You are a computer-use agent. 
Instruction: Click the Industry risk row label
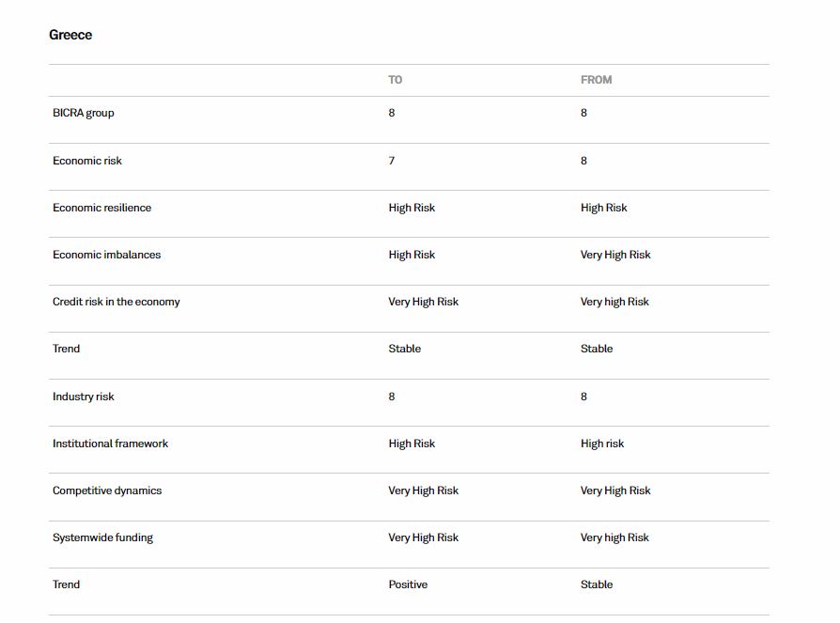pyautogui.click(x=84, y=397)
